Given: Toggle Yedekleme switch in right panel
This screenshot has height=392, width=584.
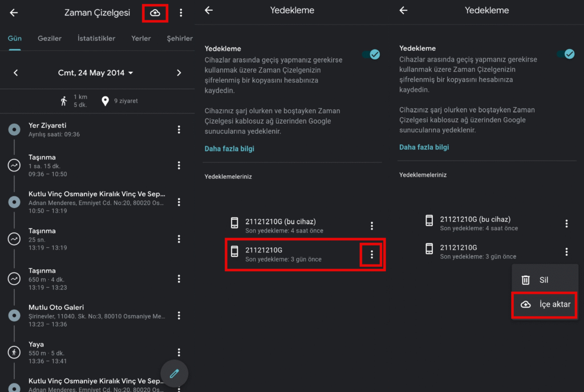Looking at the screenshot, I should click(x=566, y=54).
